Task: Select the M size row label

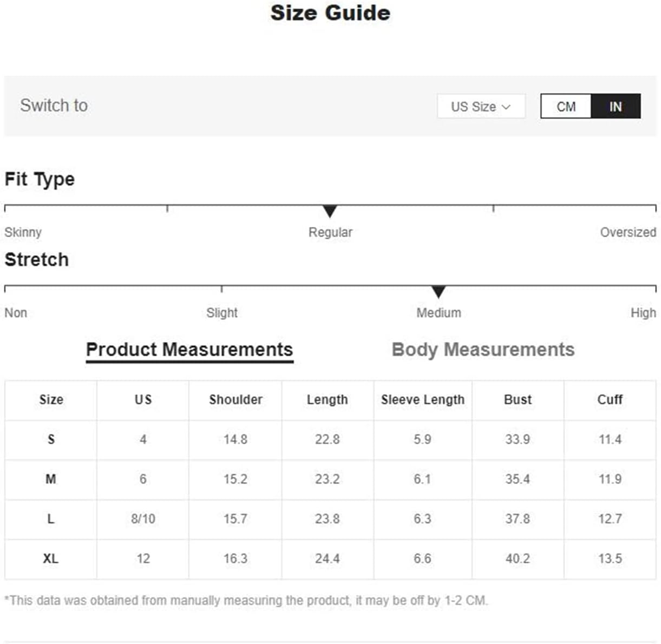Action: (51, 479)
